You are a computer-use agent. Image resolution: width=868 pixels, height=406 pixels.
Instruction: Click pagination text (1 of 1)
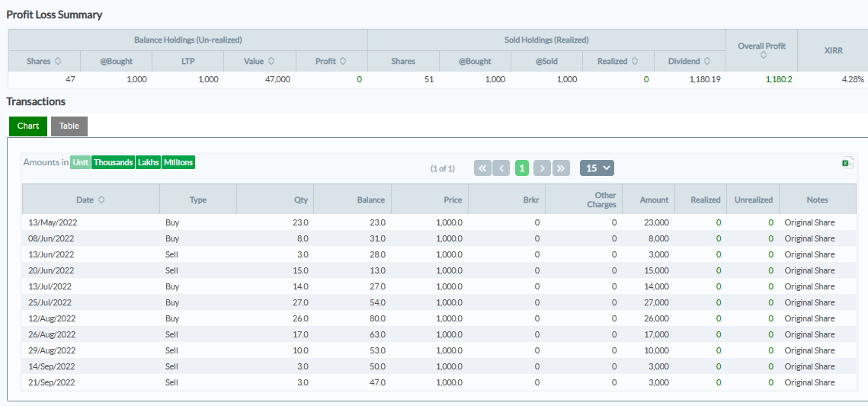(x=442, y=168)
